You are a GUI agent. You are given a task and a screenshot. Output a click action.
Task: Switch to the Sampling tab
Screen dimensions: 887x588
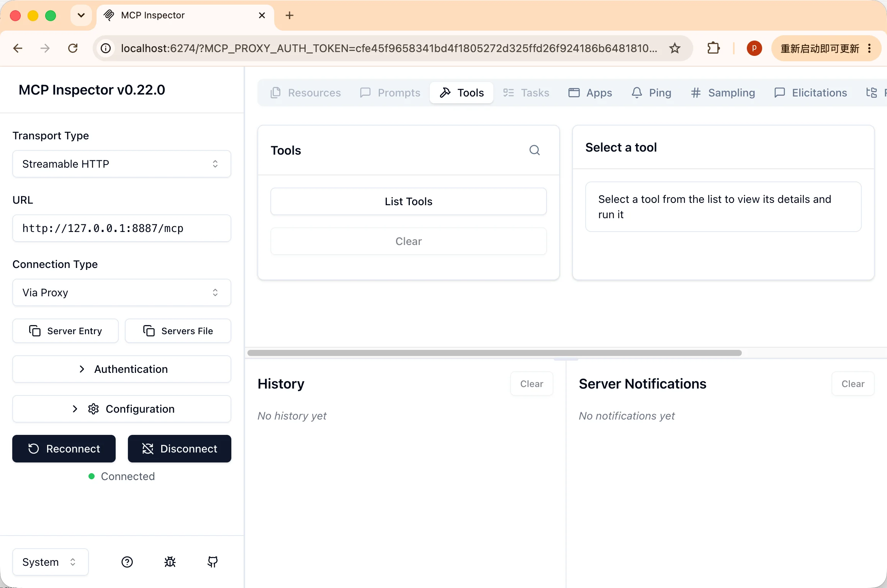(723, 93)
